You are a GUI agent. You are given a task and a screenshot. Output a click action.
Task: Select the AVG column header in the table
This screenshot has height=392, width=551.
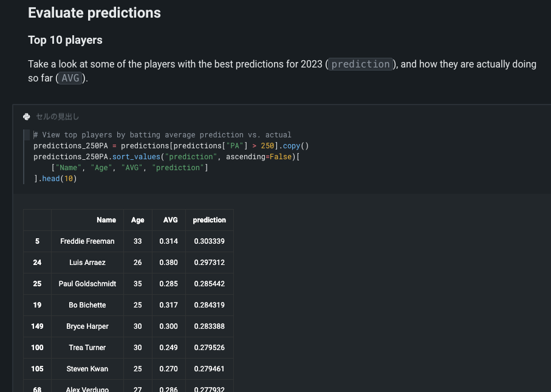(170, 220)
